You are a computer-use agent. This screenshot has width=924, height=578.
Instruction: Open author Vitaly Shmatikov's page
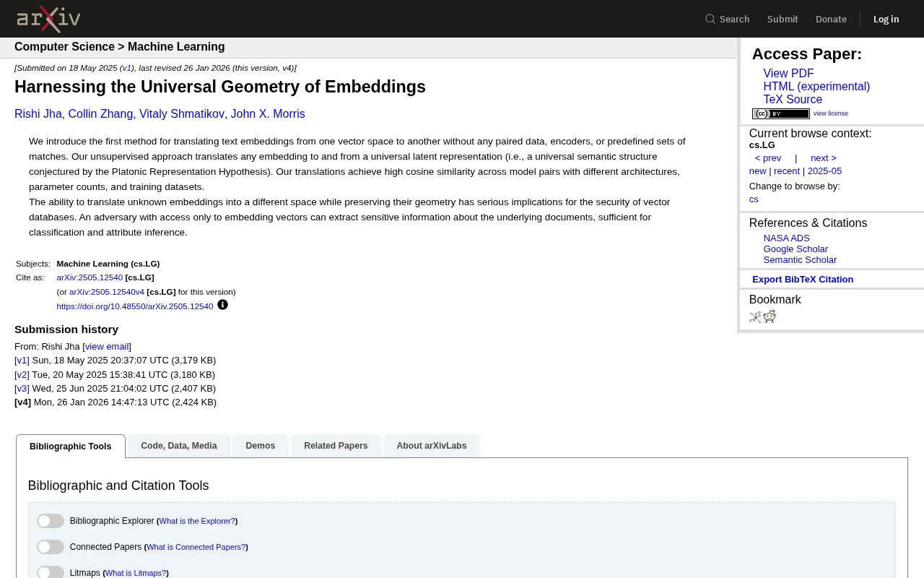pos(182,114)
